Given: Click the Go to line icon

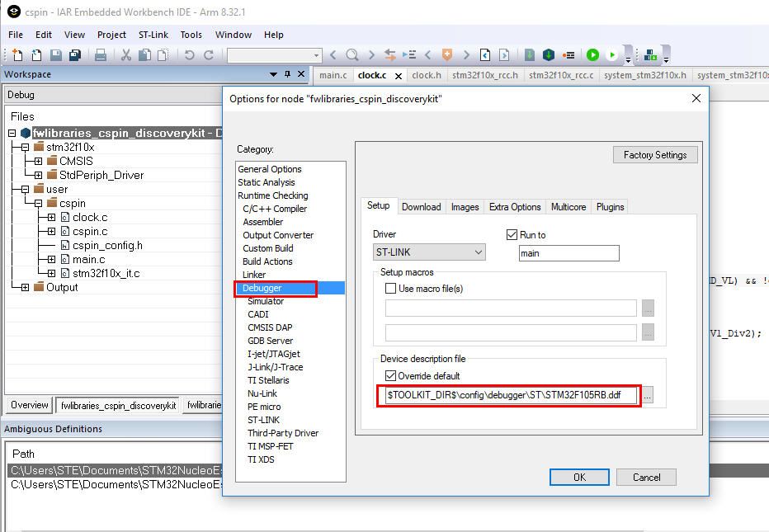Looking at the screenshot, I should tap(409, 55).
